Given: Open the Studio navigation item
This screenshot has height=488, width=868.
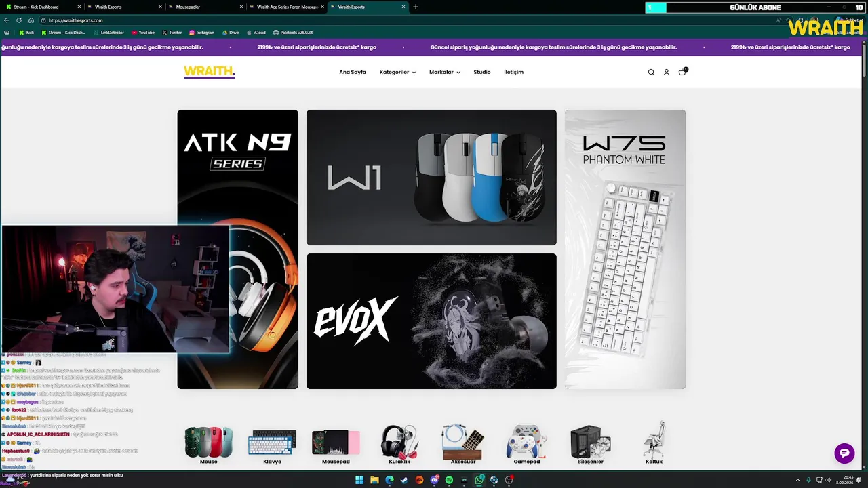Looking at the screenshot, I should pos(482,73).
